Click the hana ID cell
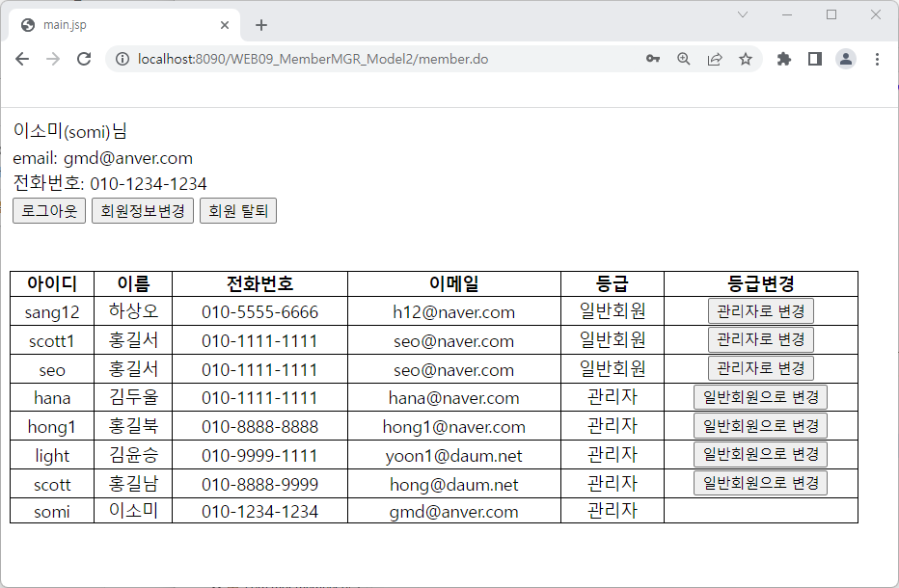 tap(52, 398)
